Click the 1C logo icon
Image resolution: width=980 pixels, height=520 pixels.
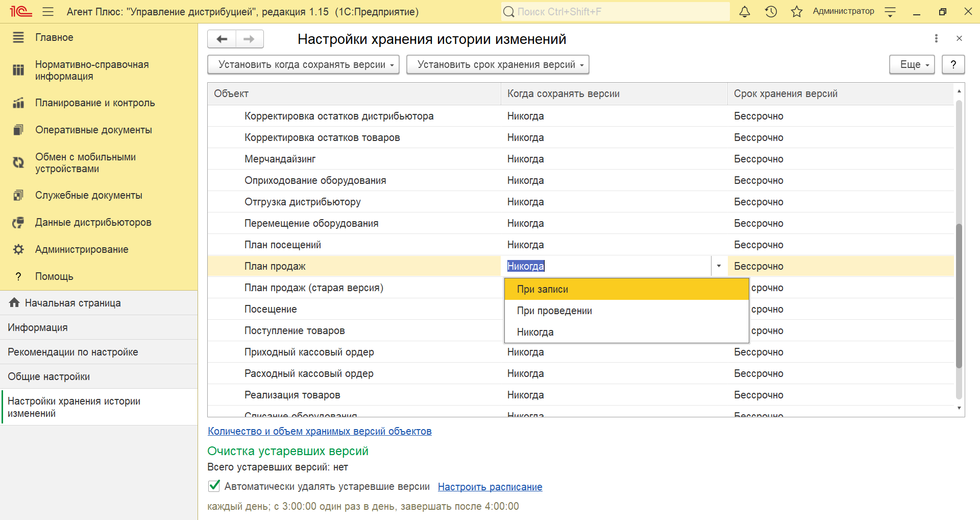[x=20, y=11]
